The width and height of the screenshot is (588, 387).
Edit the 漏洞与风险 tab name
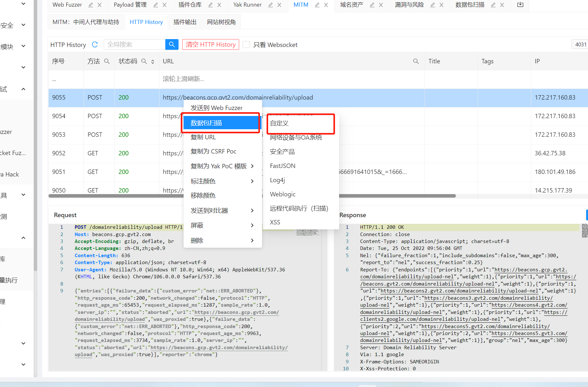(433, 5)
